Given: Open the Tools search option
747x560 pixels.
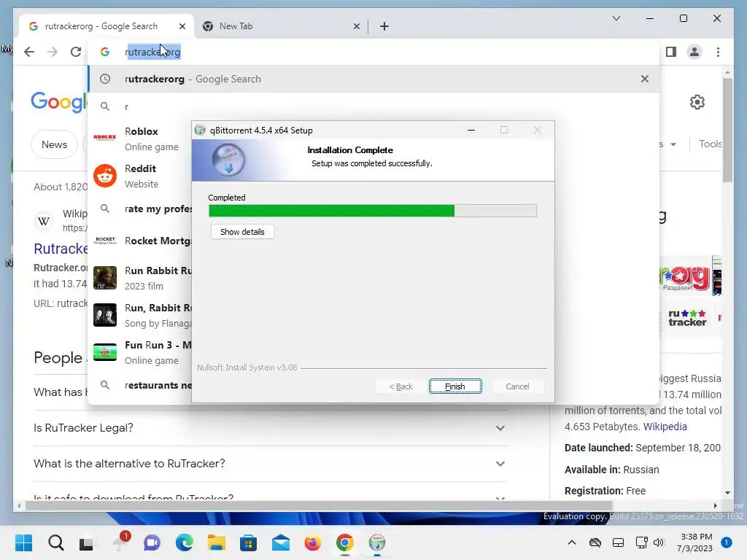Looking at the screenshot, I should pyautogui.click(x=711, y=144).
